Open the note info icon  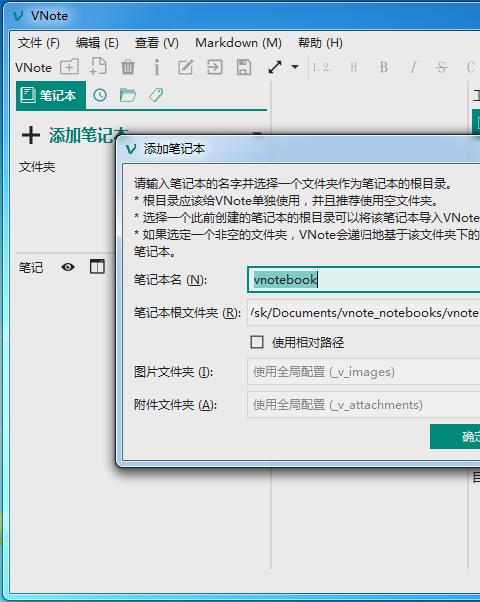click(x=156, y=67)
